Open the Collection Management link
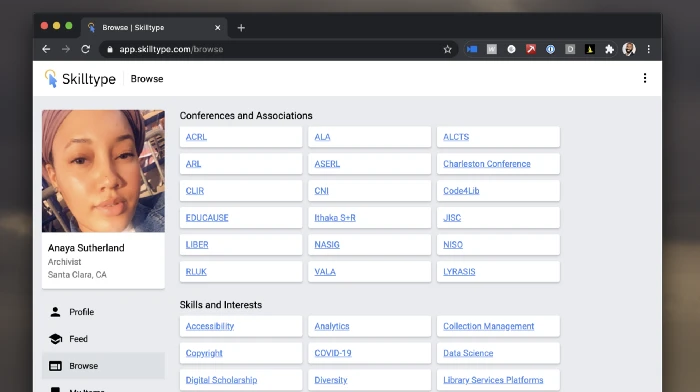The image size is (700, 392). click(x=488, y=326)
